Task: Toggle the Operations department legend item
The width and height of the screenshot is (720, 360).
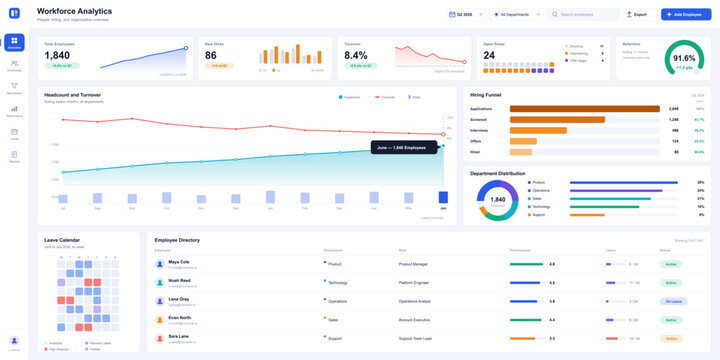Action: 538,191
